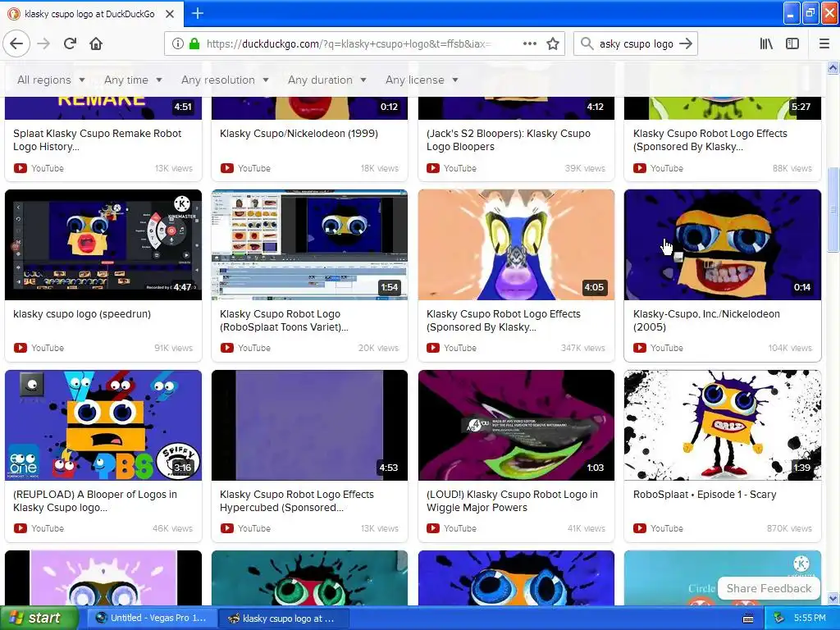Open the Any license dropdown
This screenshot has height=630, width=840.
coord(422,80)
